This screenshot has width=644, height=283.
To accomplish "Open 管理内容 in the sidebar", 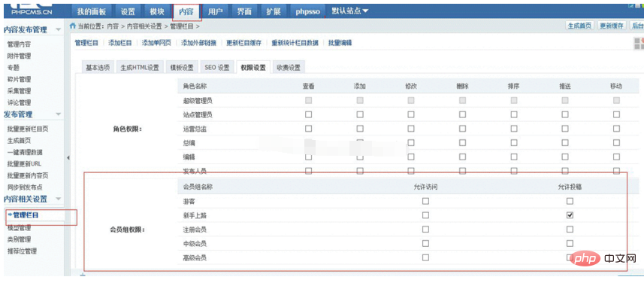I will [x=19, y=44].
